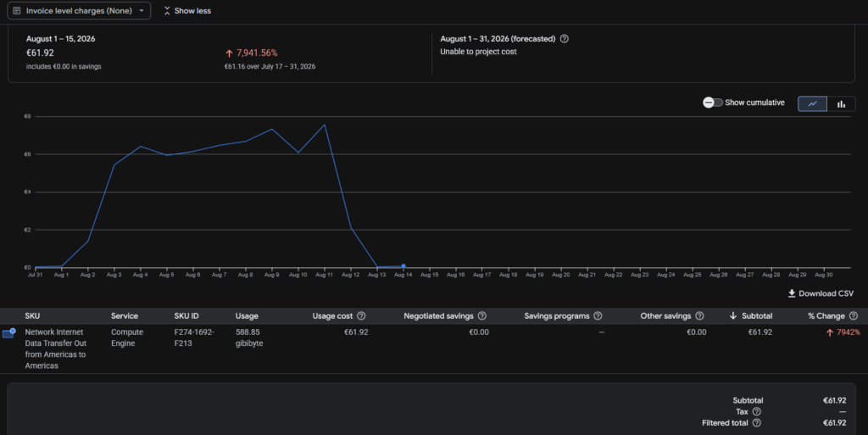
Task: Toggle Show cumulative switch
Action: click(712, 103)
